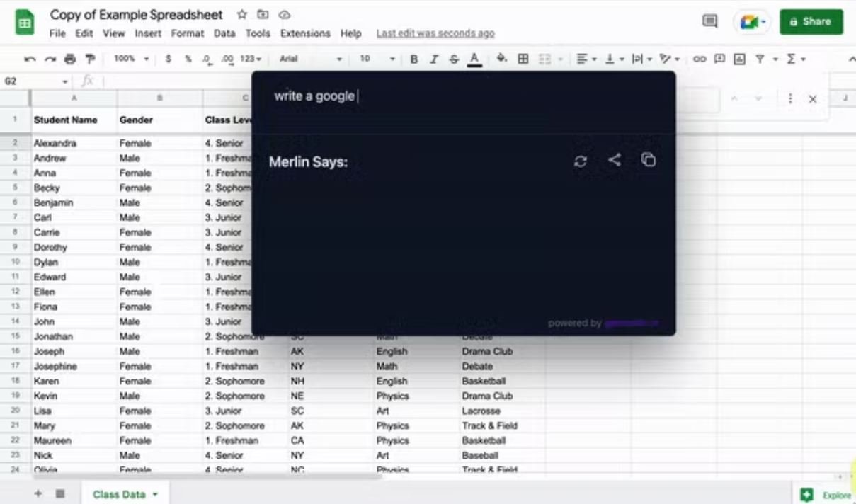The image size is (856, 504).
Task: Click the Undo icon in toolbar
Action: coord(30,59)
